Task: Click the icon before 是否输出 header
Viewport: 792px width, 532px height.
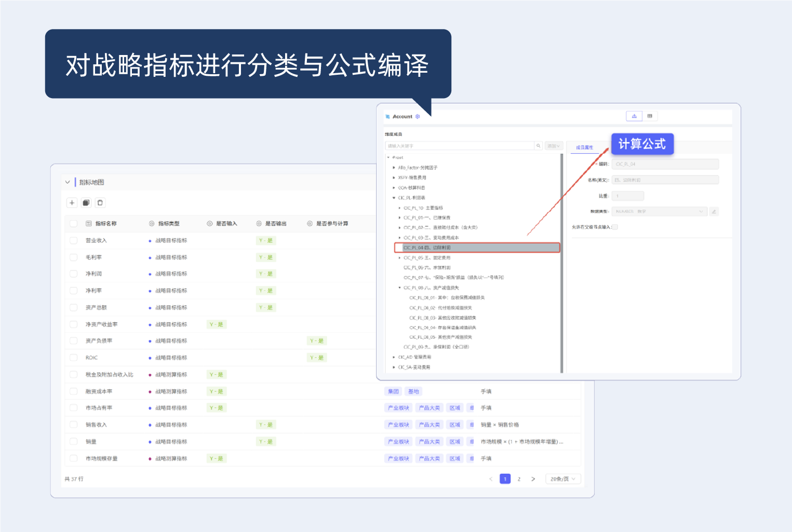Action: pyautogui.click(x=259, y=224)
